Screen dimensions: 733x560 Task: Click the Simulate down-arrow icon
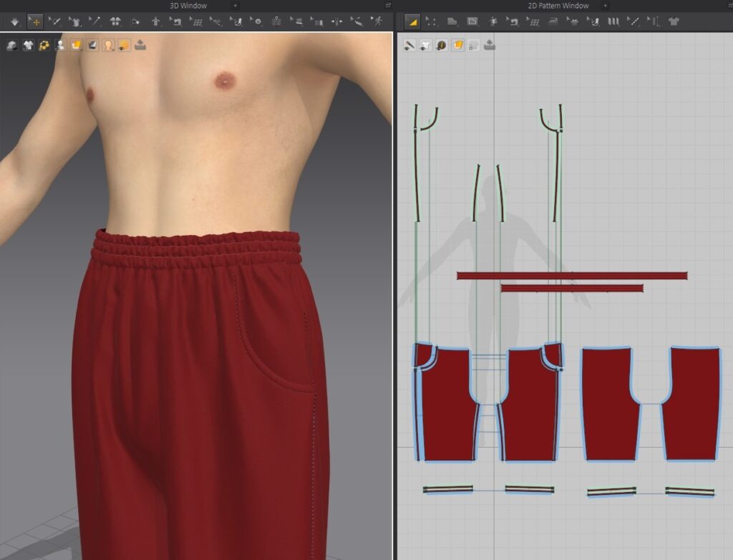click(14, 21)
